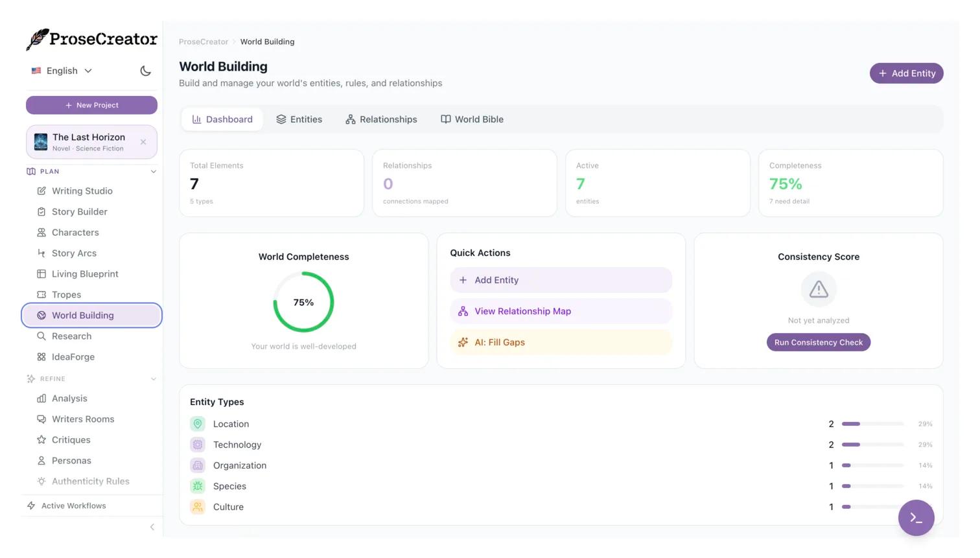Switch to the Entities tab
The image size is (980, 558).
click(299, 119)
